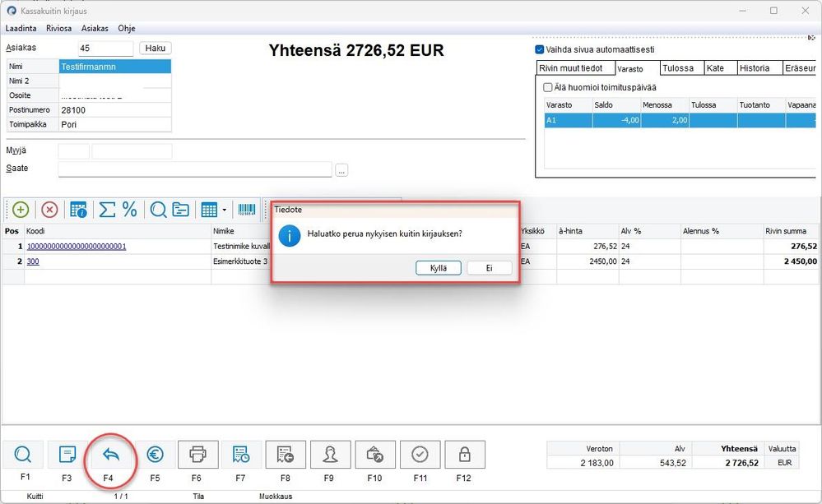
Task: Click the barcode scanner icon
Action: coord(246,210)
